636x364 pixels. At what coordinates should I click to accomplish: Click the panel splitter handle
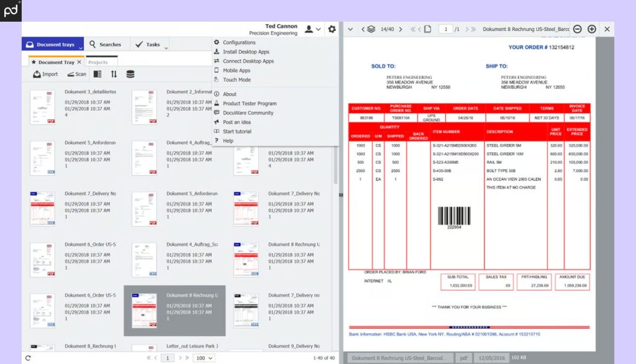tap(341, 195)
